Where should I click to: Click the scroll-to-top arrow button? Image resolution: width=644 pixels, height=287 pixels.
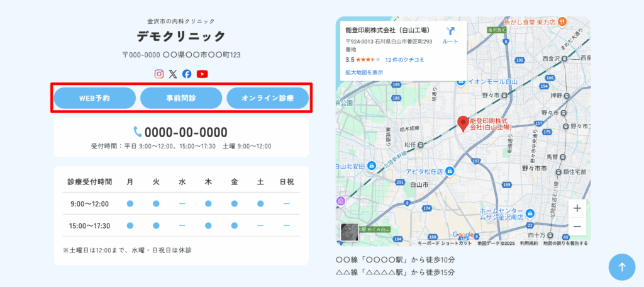621,266
